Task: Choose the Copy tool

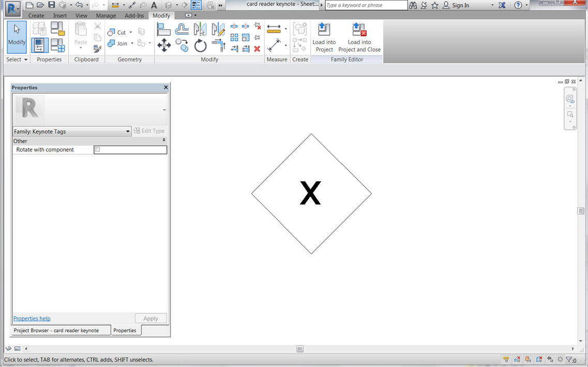Action: (182, 46)
